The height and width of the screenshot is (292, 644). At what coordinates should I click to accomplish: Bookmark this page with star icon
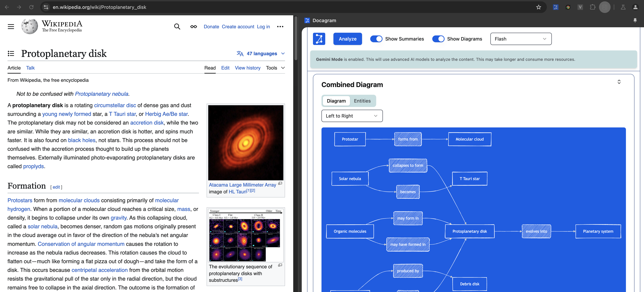(538, 7)
